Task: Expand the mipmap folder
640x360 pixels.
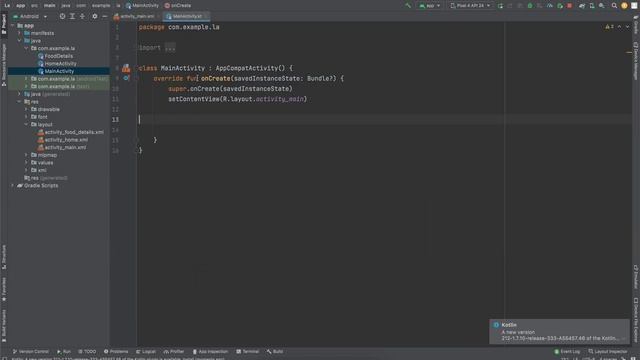Action: point(27,155)
